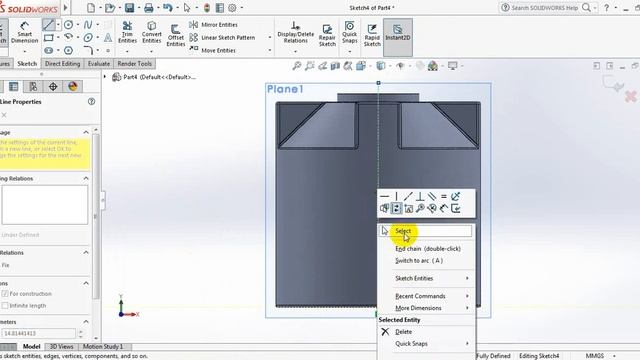Open Quick Snaps tool
Screen dimensions: 640x360
[349, 32]
